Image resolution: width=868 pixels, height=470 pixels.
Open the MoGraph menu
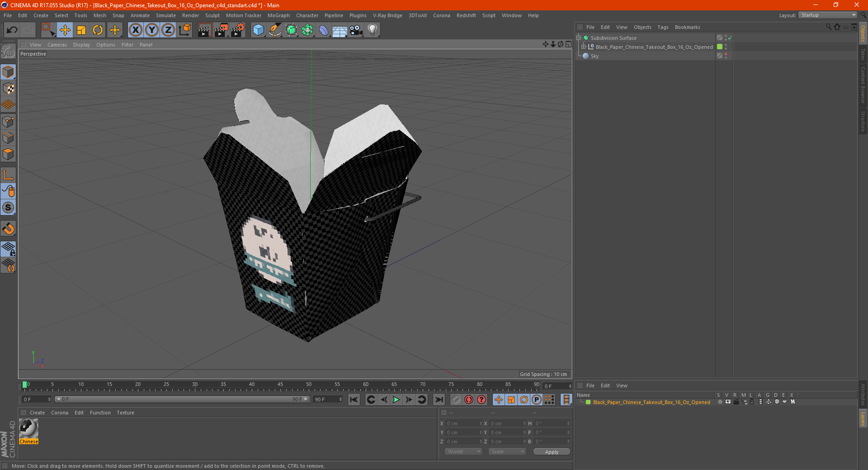coord(278,15)
